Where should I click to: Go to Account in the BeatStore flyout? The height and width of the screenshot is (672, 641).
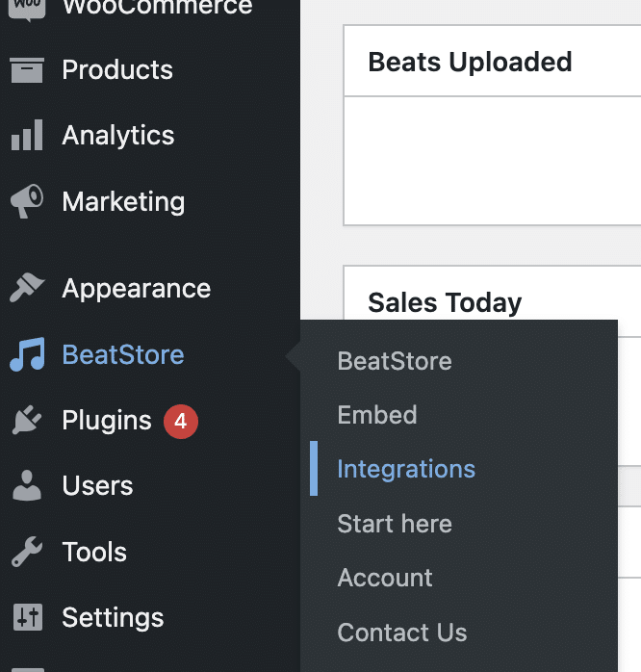(x=385, y=578)
